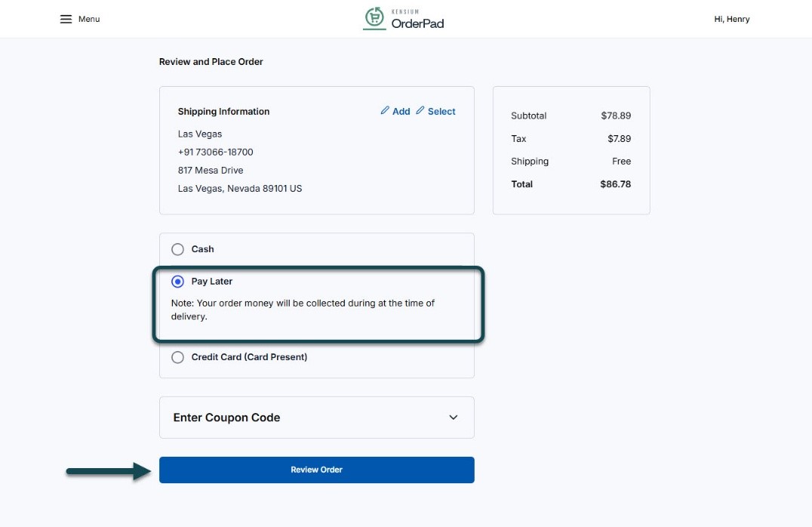Click the Subtotal amount $78.89
This screenshot has height=527, width=812.
616,116
